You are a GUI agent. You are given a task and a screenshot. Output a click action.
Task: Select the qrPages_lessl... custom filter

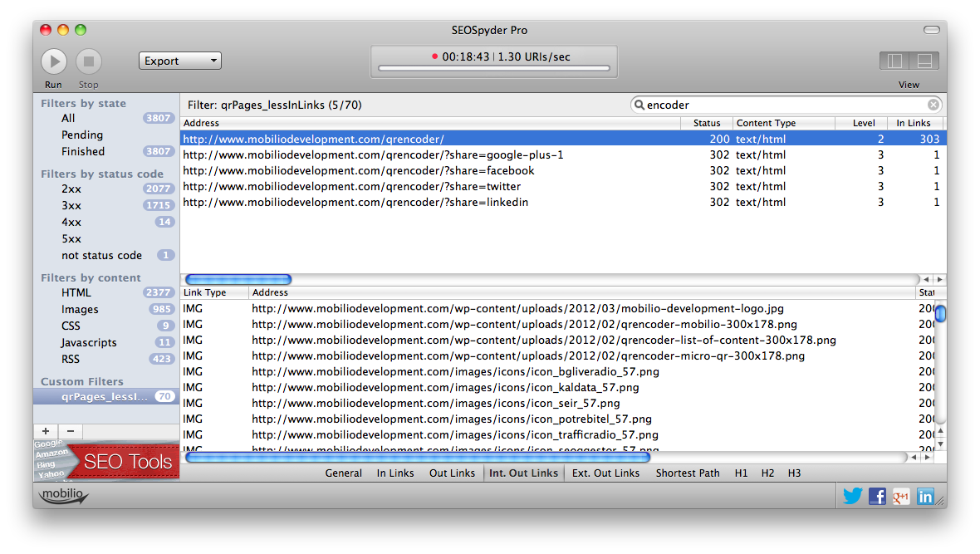pos(106,396)
